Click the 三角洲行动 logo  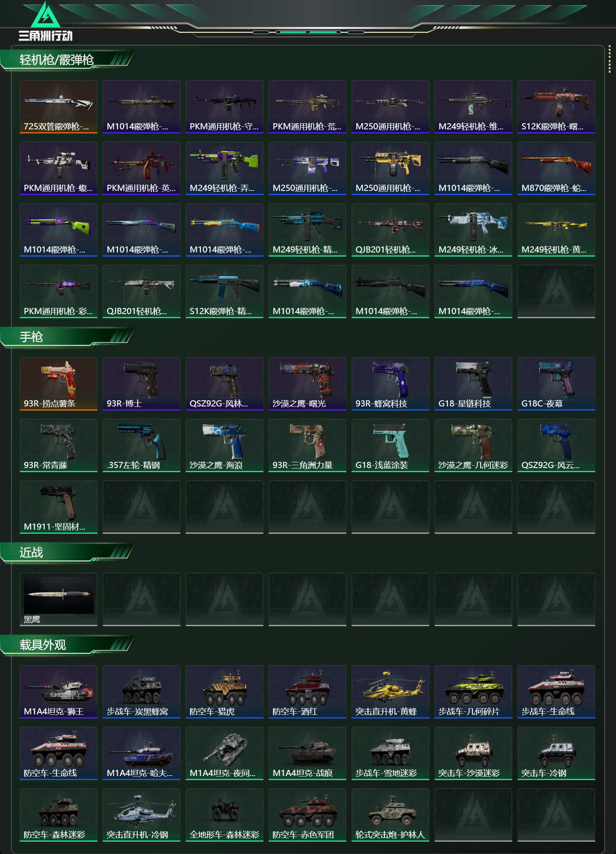(46, 22)
